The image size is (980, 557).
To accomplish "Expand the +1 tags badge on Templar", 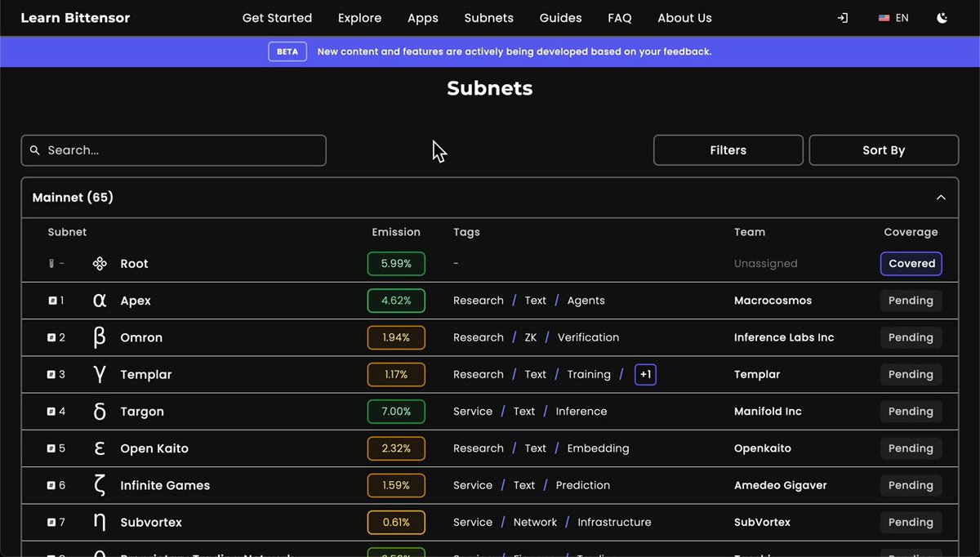I will (645, 375).
